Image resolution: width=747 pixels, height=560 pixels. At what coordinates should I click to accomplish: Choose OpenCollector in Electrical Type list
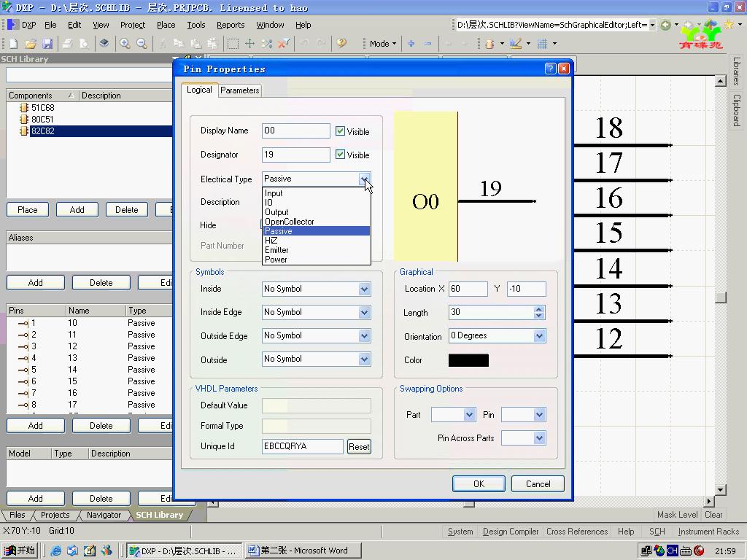point(317,222)
